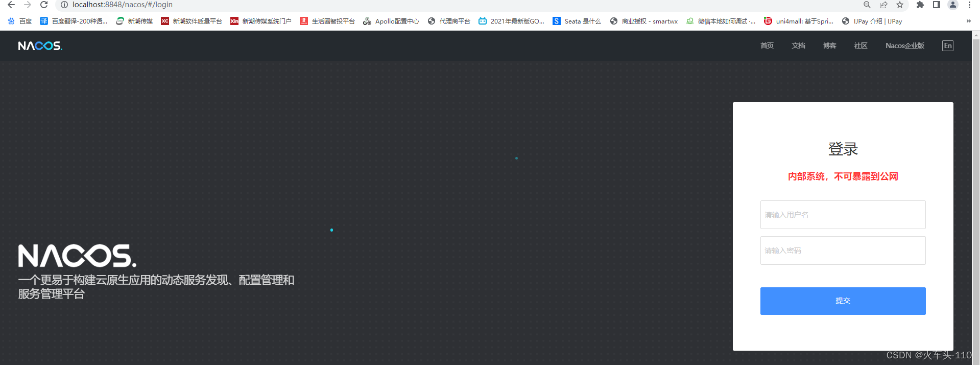
Task: Open the 2021年最新版GO bookmark
Action: (512, 21)
